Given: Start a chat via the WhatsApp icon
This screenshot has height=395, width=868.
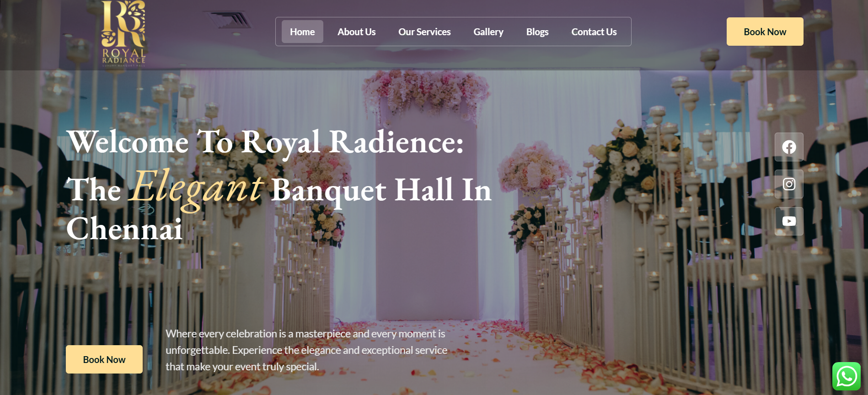Looking at the screenshot, I should (846, 376).
